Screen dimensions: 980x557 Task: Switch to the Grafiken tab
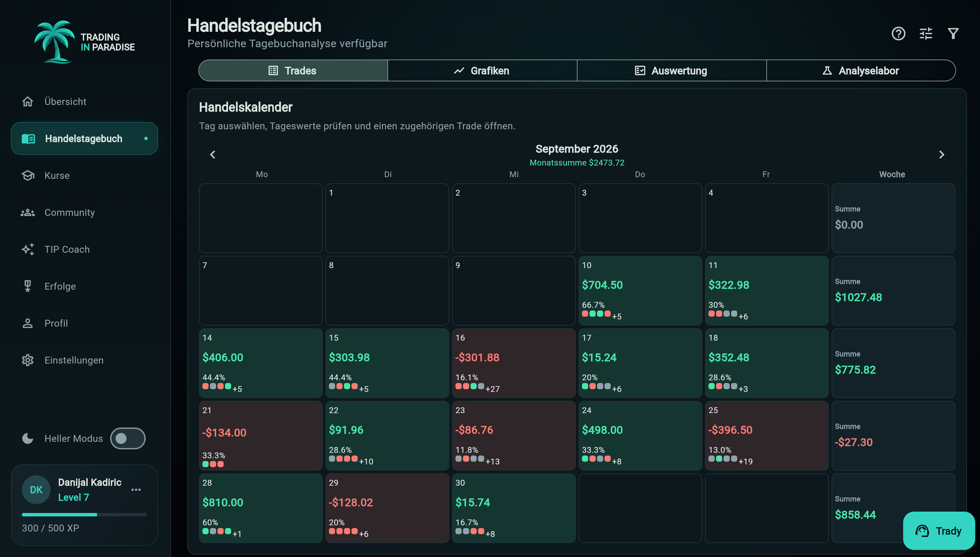[482, 70]
